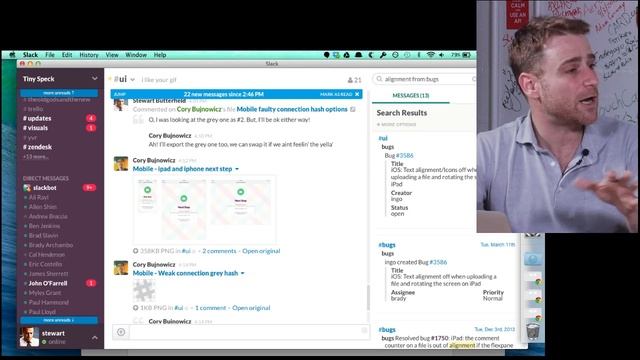The image size is (640, 360).
Task: Jump to more unreads below in sidebar
Action: (59, 320)
